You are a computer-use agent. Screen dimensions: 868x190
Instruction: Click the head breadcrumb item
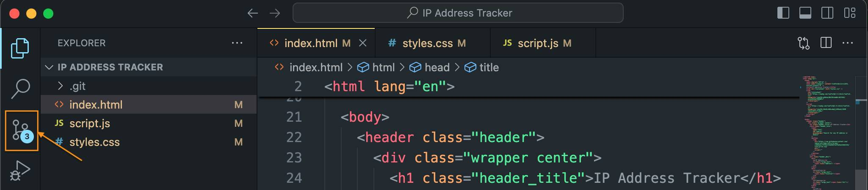pos(429,67)
